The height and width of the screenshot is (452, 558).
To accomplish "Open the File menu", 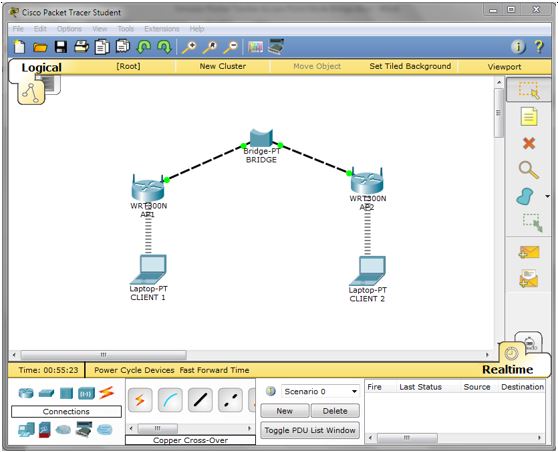I will click(18, 29).
